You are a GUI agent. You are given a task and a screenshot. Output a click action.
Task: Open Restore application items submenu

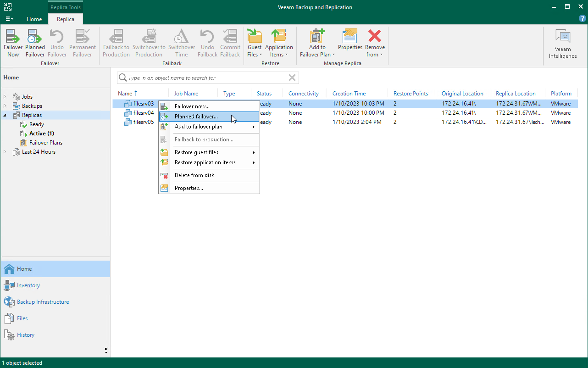click(209, 162)
